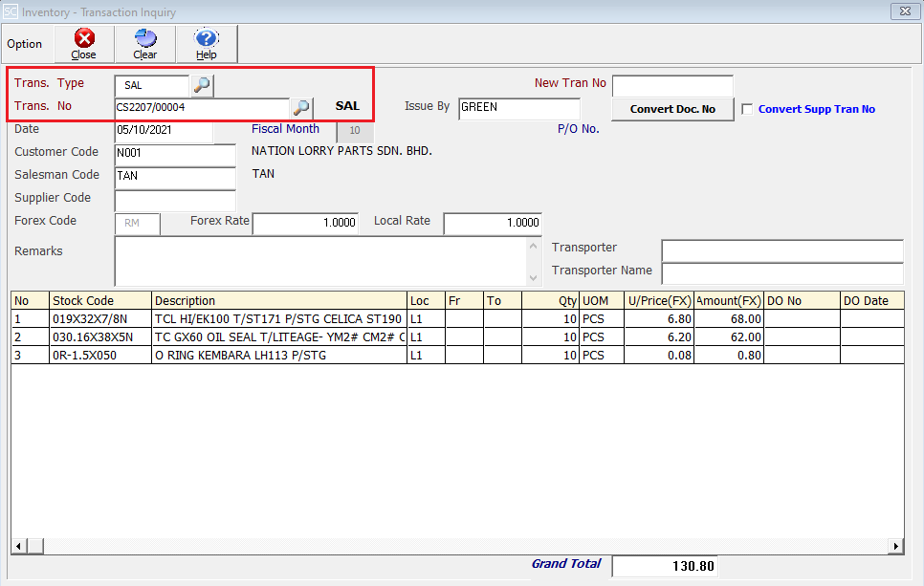The image size is (924, 586).
Task: Click the Grand Total field 130.80
Action: pyautogui.click(x=665, y=566)
